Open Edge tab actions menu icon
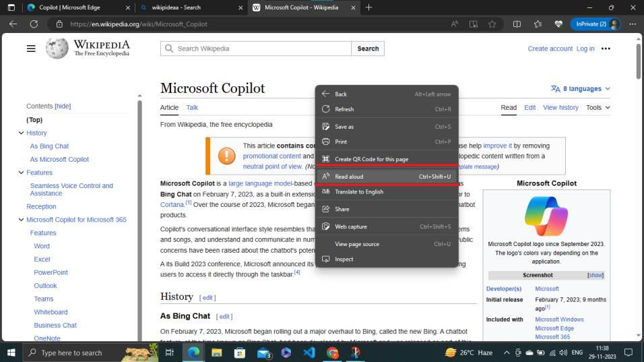The width and height of the screenshot is (644, 362). click(x=11, y=7)
